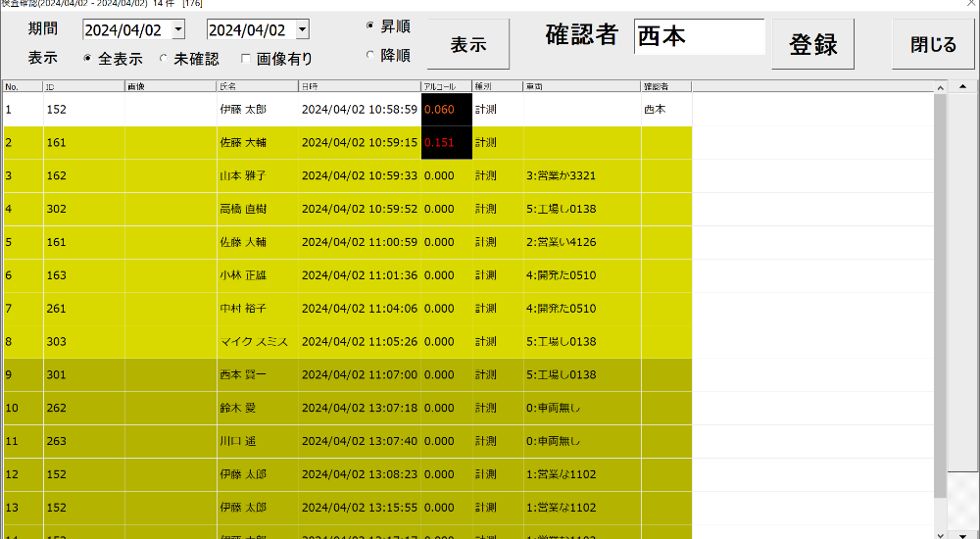This screenshot has height=539, width=980.
Task: Click row number 13 cell
Action: (24, 507)
